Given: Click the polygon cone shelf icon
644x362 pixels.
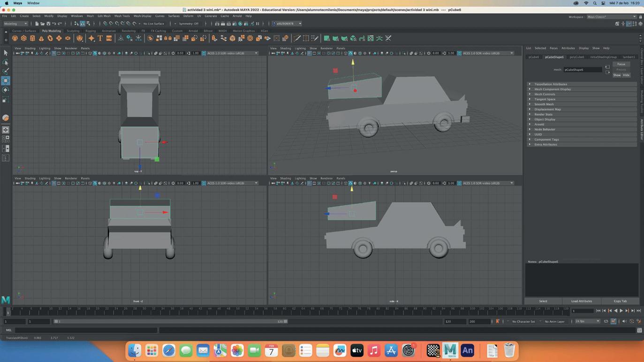Looking at the screenshot, I should click(x=41, y=38).
